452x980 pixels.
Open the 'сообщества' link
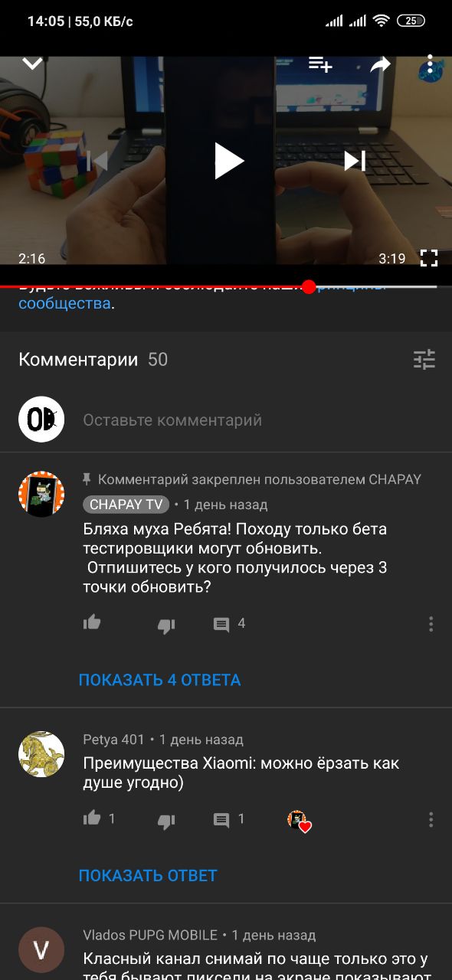[64, 303]
